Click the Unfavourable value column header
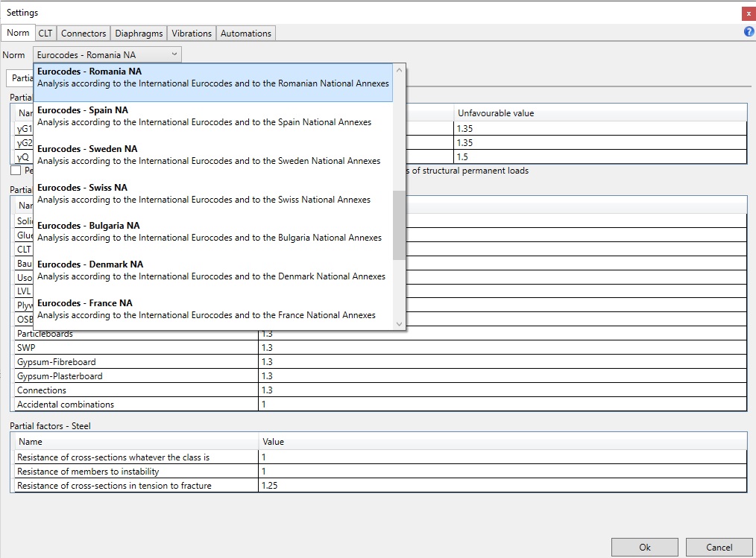The height and width of the screenshot is (558, 756). point(600,113)
